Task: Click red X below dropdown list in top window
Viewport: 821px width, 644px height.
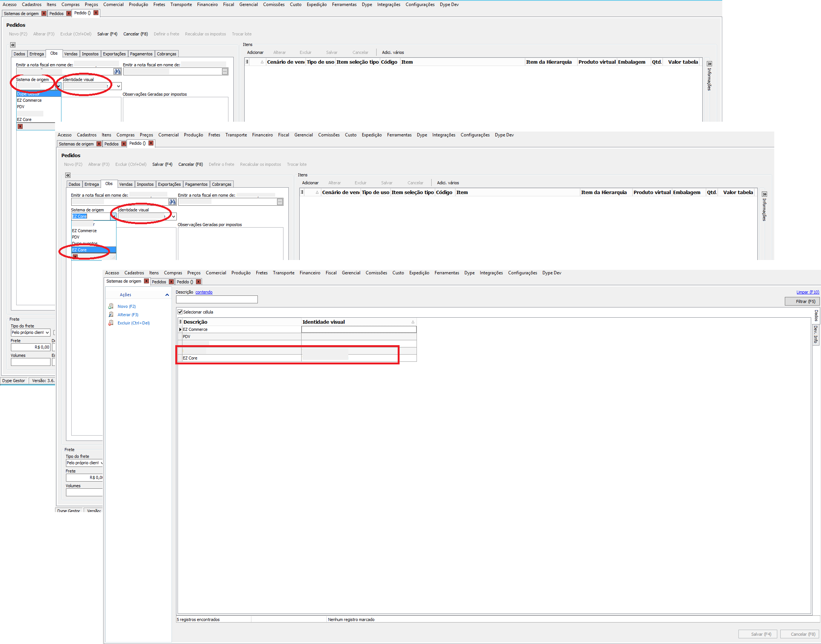Action: point(20,127)
